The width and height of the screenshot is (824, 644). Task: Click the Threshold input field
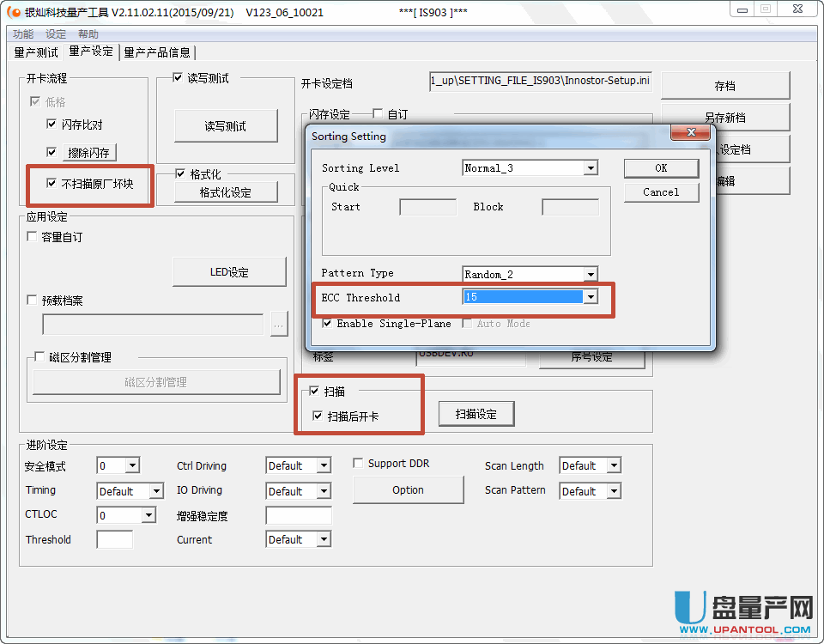pos(114,540)
